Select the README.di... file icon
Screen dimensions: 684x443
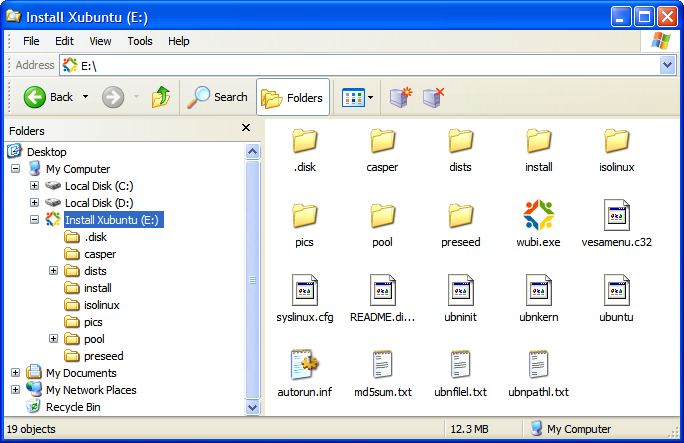click(x=383, y=290)
